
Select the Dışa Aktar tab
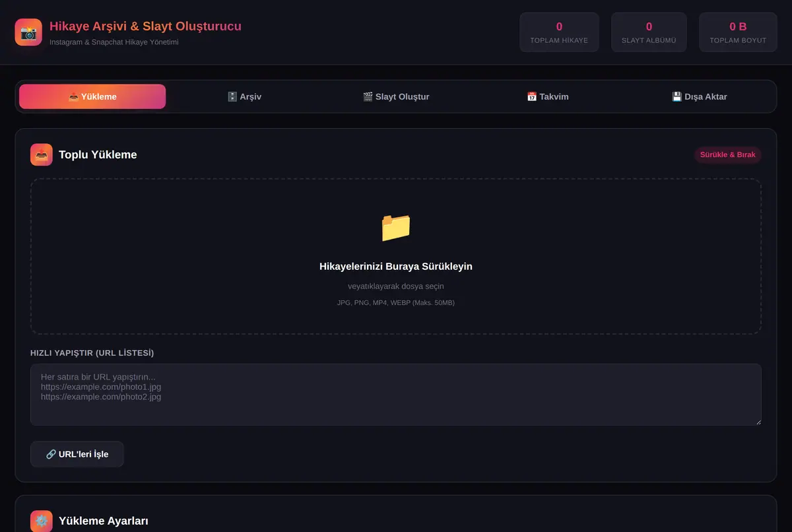(700, 96)
